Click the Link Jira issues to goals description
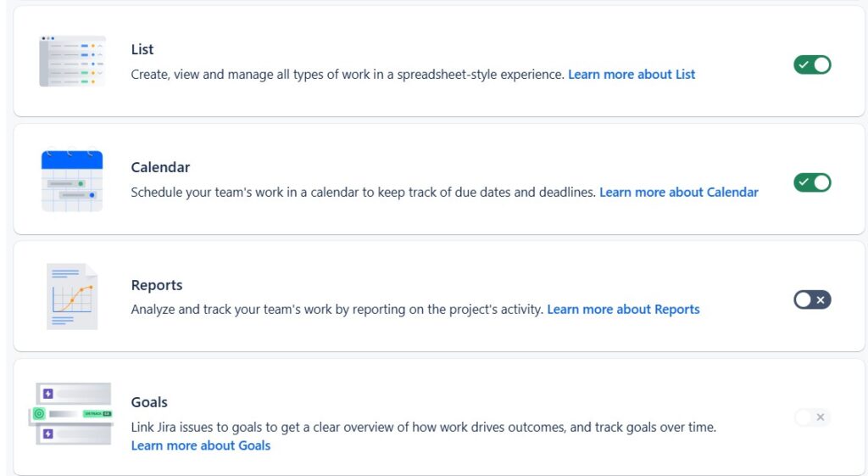Image resolution: width=868 pixels, height=476 pixels. click(x=423, y=428)
